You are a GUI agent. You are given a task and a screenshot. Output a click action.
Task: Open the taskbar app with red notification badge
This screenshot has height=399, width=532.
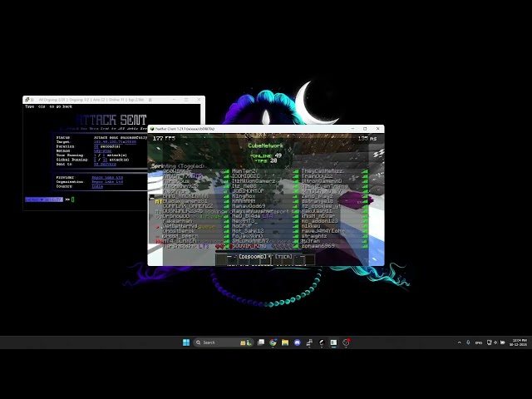point(346,342)
